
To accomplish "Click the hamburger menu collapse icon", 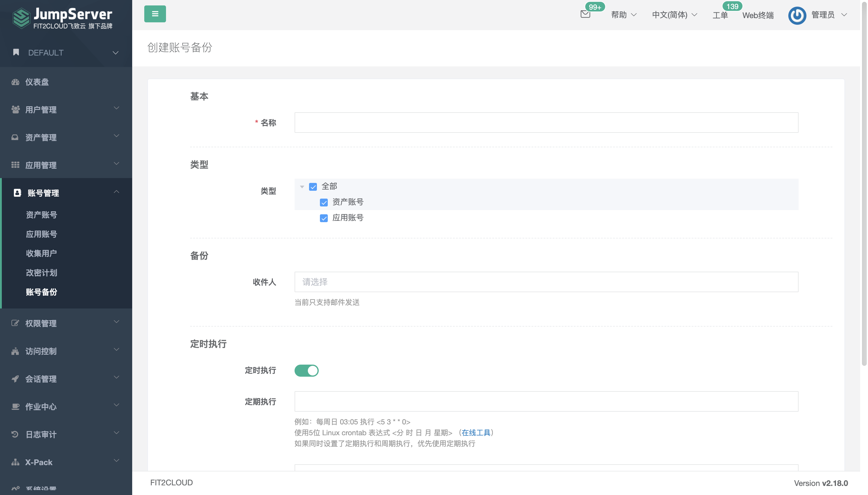I will click(155, 14).
